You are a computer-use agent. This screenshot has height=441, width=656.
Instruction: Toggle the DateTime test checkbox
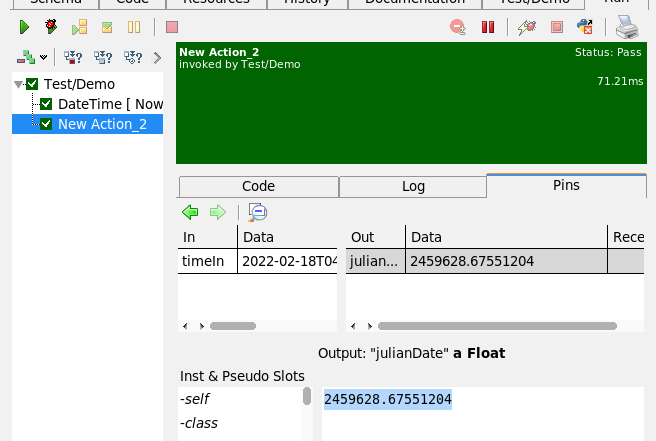click(x=46, y=104)
